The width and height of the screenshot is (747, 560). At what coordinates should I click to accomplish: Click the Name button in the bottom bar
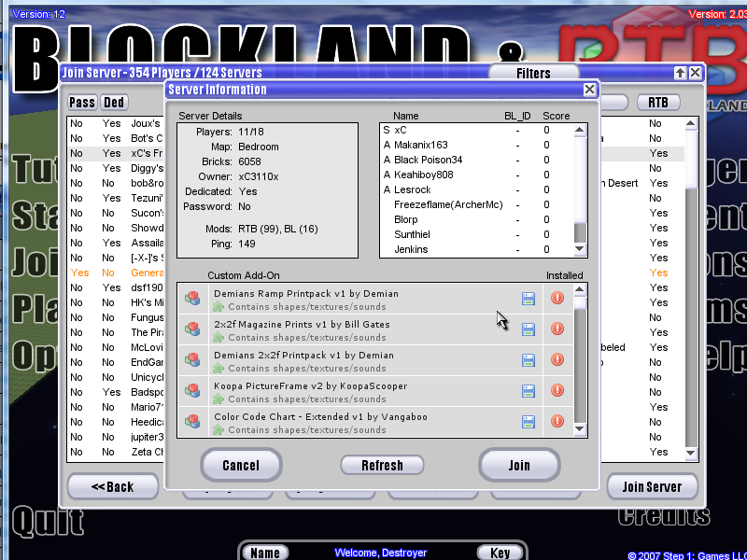265,553
